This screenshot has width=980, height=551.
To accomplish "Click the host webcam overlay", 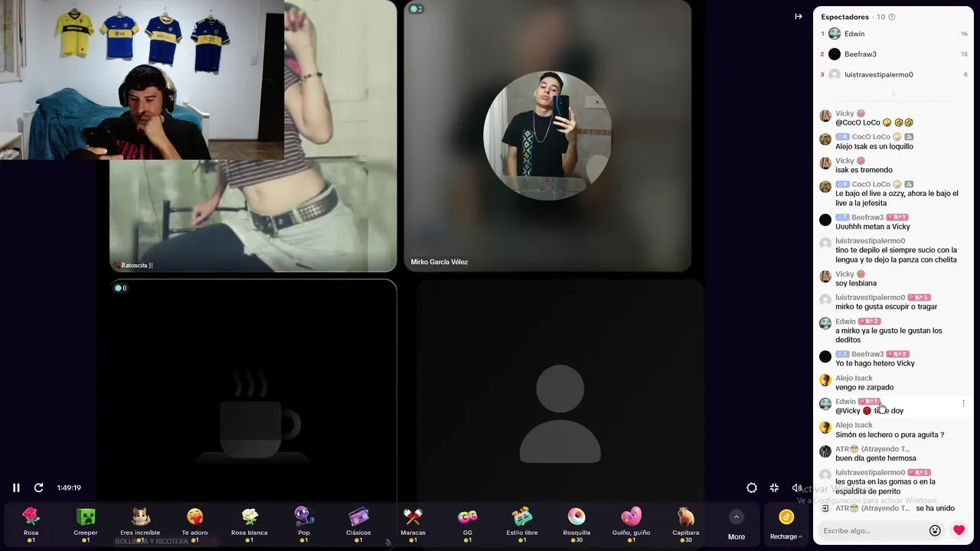I will pyautogui.click(x=142, y=80).
